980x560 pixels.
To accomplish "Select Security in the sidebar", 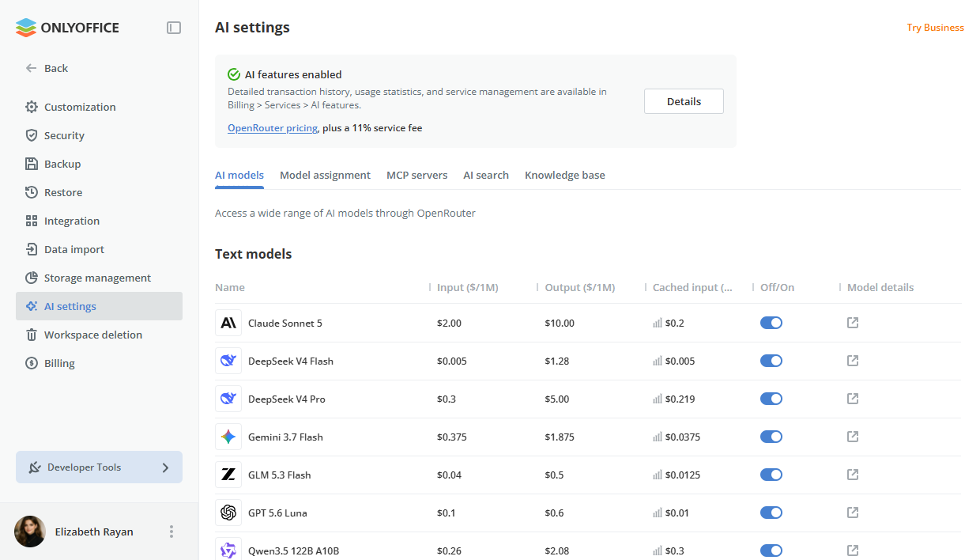I will [x=99, y=135].
